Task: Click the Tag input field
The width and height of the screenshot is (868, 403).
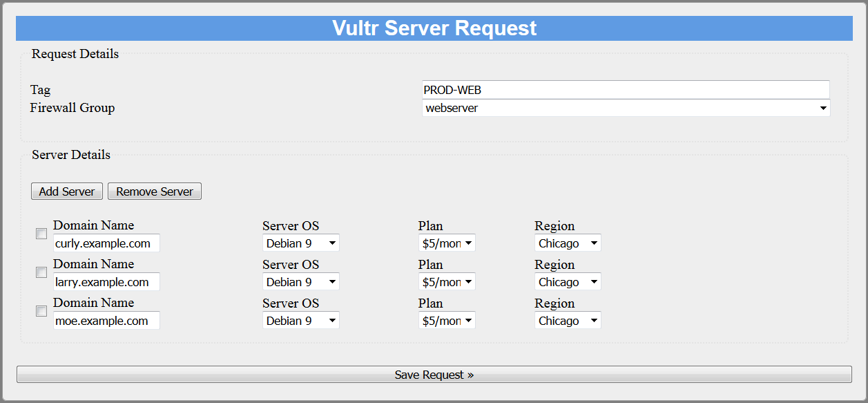Action: [625, 89]
